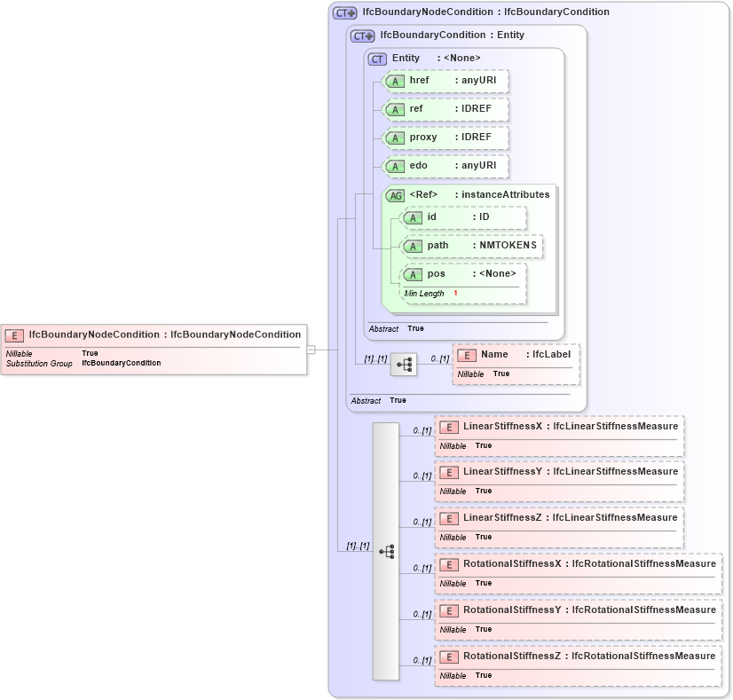Click the E icon of RotationalStiffnessZ
The height and width of the screenshot is (700, 733).
point(448,657)
